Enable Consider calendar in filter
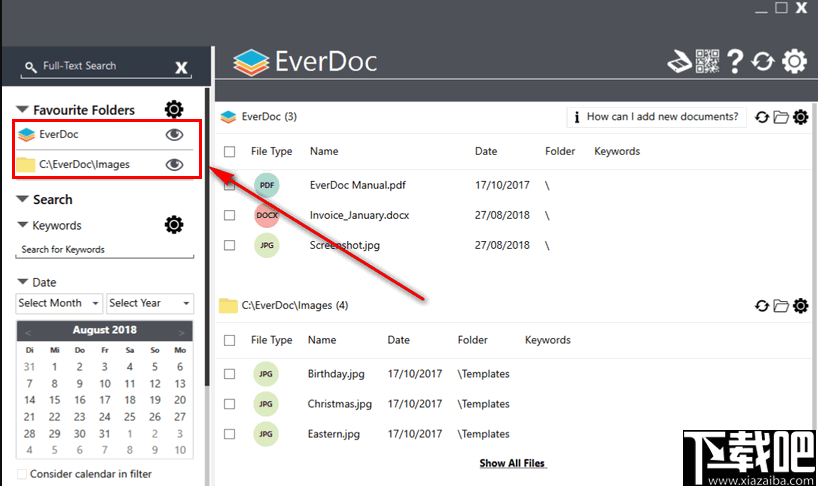818x486 pixels. point(22,474)
